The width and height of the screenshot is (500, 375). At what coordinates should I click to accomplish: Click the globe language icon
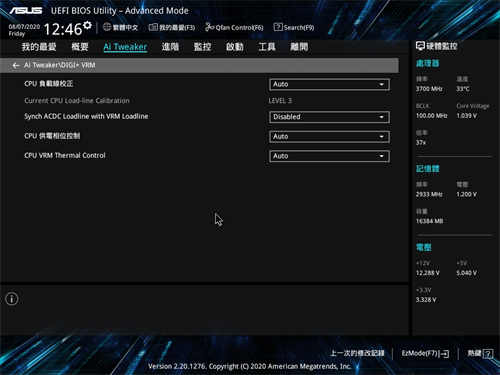pos(107,27)
